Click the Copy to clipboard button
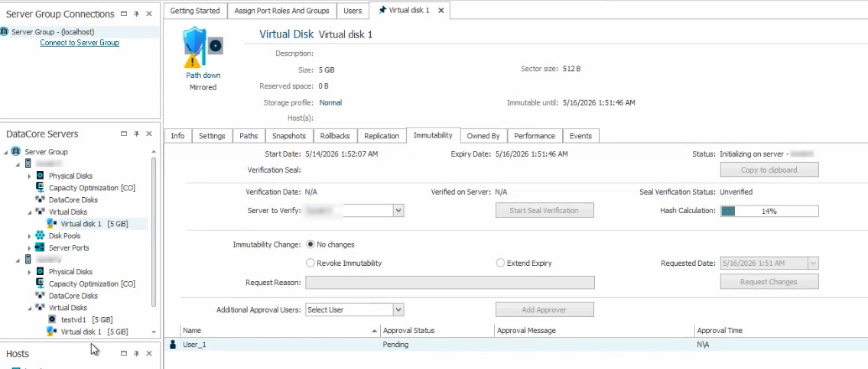 pos(769,170)
